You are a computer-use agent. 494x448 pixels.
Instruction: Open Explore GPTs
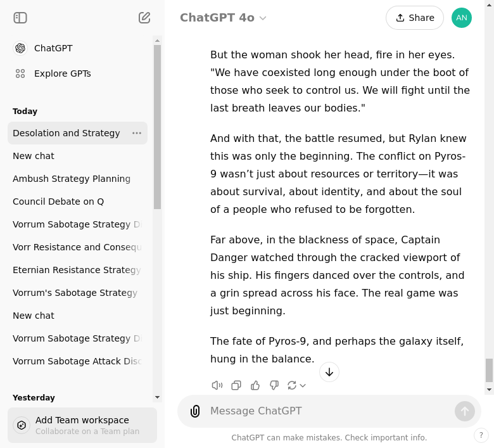(x=62, y=74)
